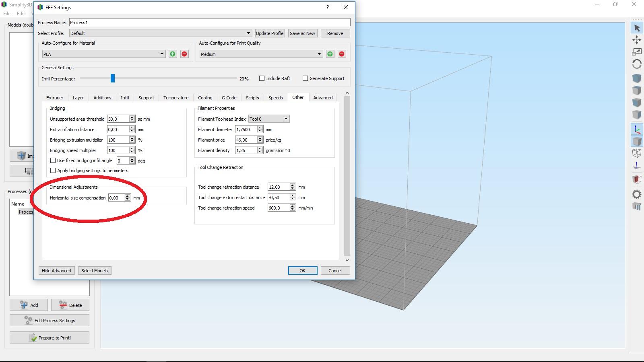Check Apply bridging settings to perimeters
This screenshot has height=362, width=644.
[53, 171]
